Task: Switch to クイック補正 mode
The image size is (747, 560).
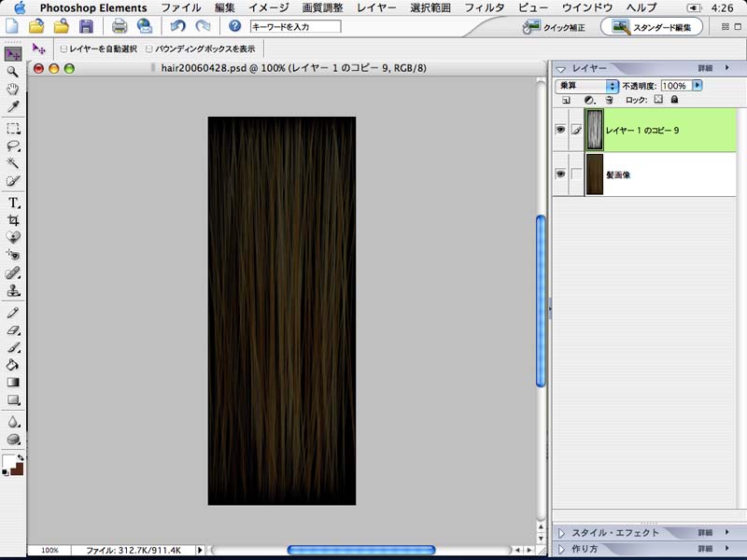Action: (x=555, y=27)
